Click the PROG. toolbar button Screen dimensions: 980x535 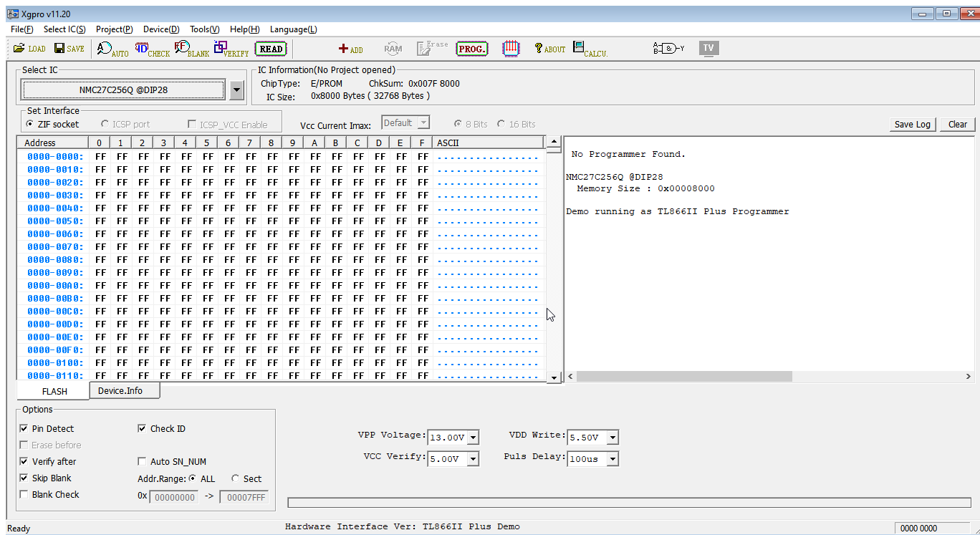click(x=472, y=49)
